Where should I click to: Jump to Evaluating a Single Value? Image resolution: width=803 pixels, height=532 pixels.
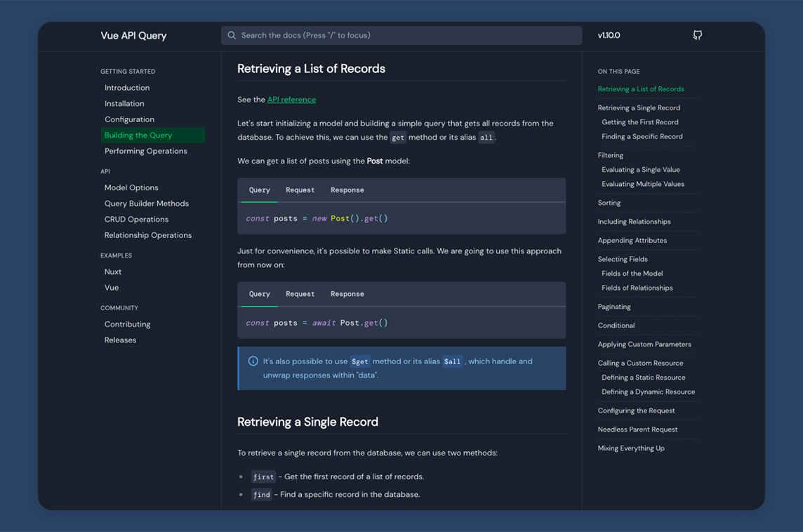(x=641, y=169)
